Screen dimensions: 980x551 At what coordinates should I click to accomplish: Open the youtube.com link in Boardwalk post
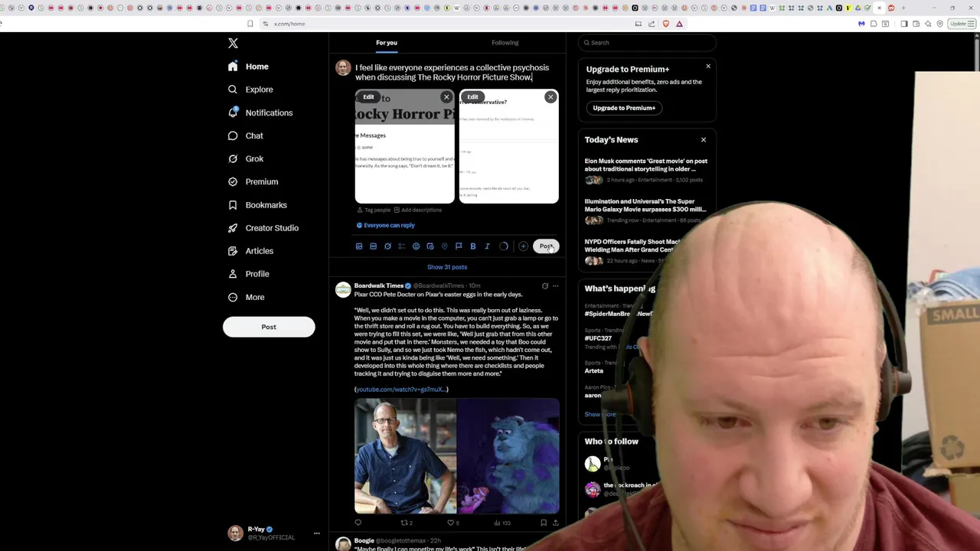click(x=401, y=390)
